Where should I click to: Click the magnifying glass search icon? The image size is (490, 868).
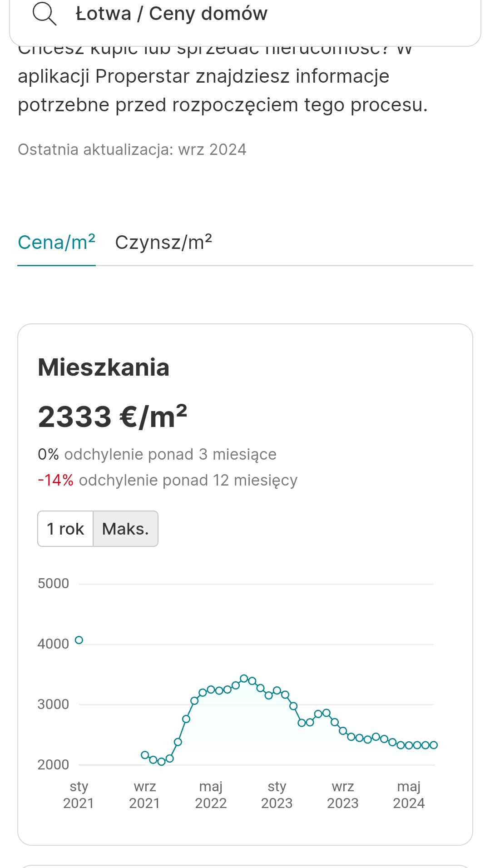click(44, 14)
